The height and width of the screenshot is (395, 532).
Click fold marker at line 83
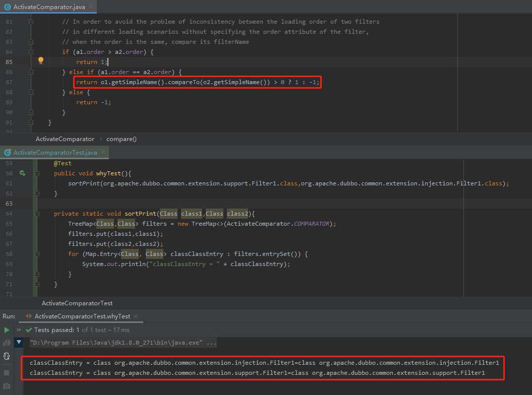pos(31,42)
